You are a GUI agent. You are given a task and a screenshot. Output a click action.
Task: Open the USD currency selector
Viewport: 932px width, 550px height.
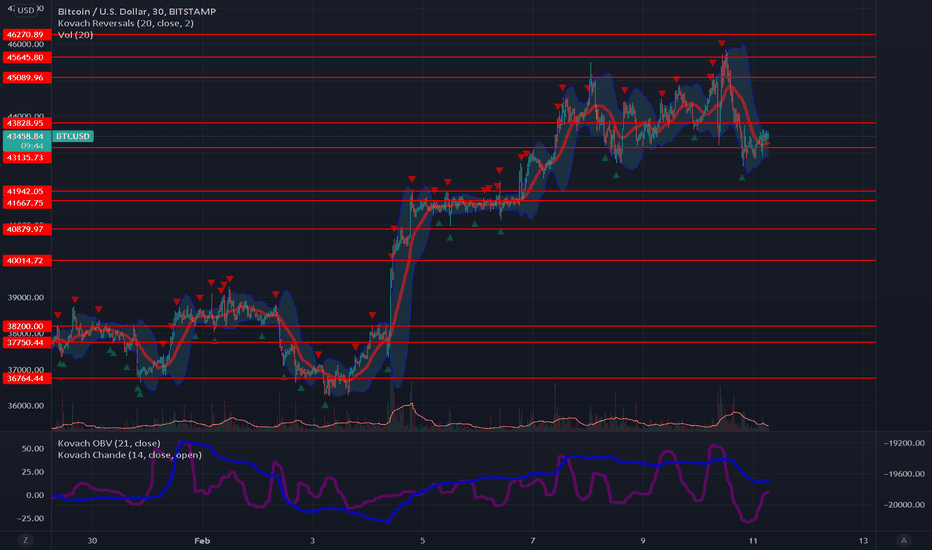pyautogui.click(x=25, y=10)
